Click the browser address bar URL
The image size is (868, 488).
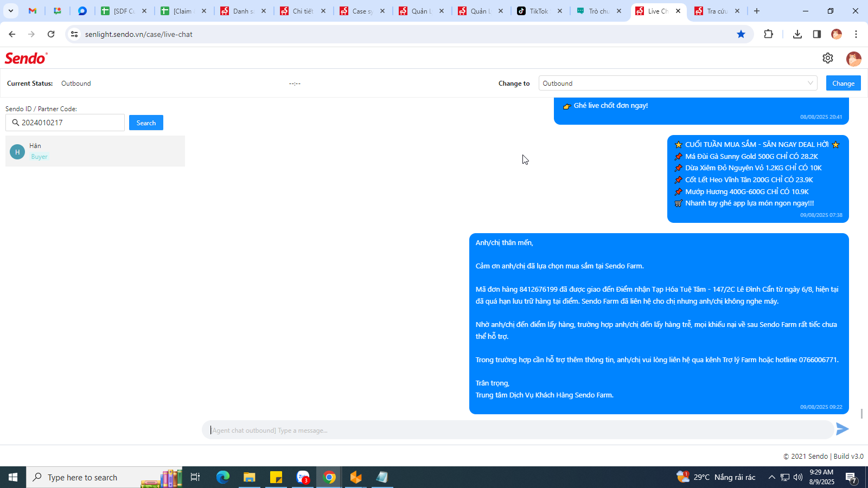tap(139, 34)
